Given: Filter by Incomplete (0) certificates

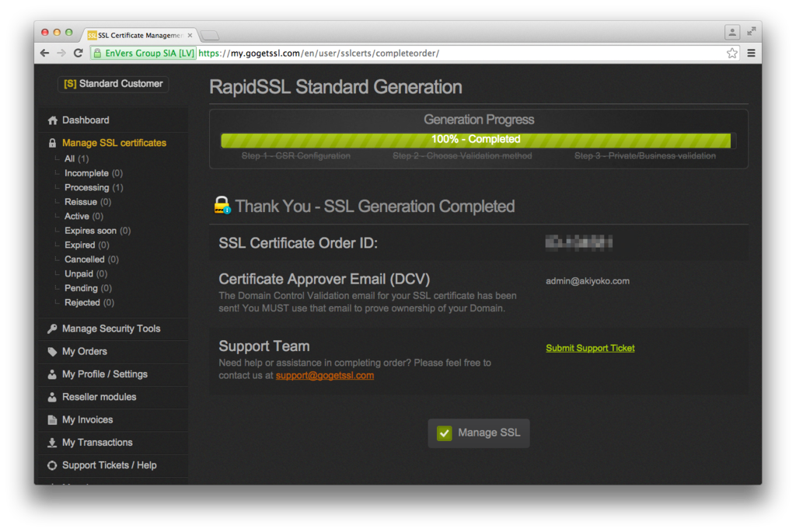Looking at the screenshot, I should [93, 173].
